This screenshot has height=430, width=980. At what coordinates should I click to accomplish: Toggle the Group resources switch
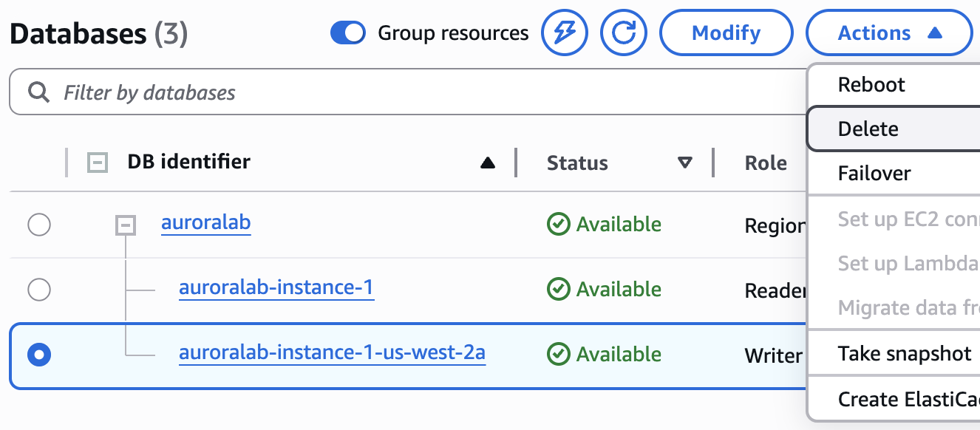[x=347, y=33]
